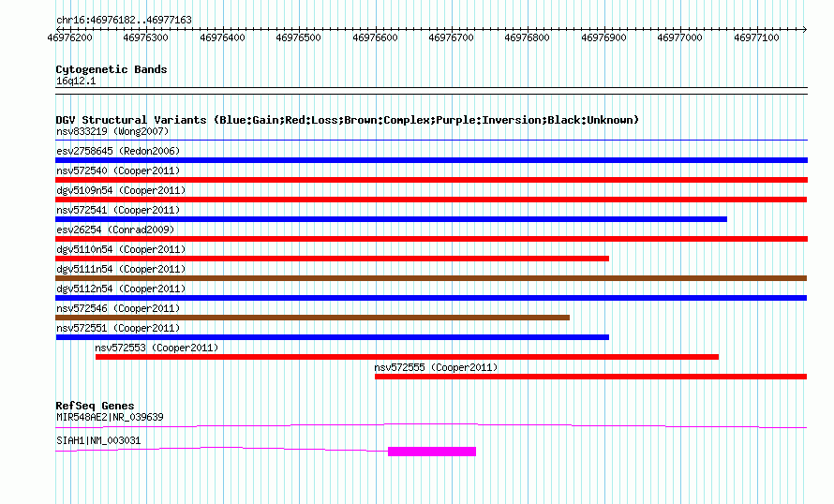Open the nsv572541 (Cooper2011) label
This screenshot has height=504, width=834.
[118, 210]
